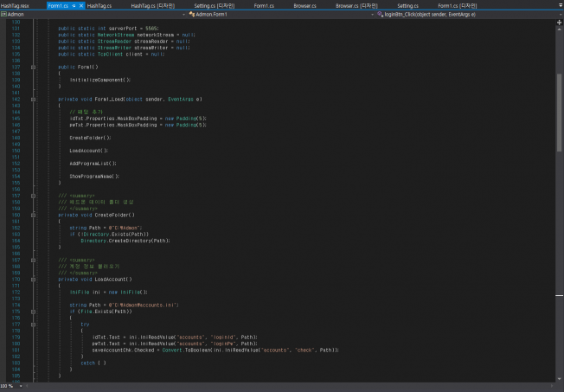This screenshot has width=564, height=392.
Task: Collapse the summary comment at line 157
Action: tap(33, 196)
